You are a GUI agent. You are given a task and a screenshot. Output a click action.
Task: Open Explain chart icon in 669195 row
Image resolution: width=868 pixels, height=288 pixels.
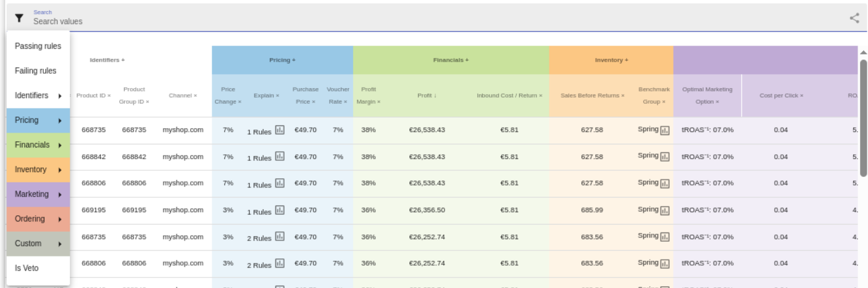coord(280,210)
